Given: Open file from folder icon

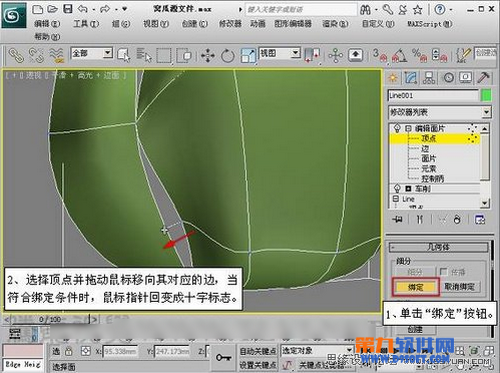Looking at the screenshot, I should (x=53, y=9).
